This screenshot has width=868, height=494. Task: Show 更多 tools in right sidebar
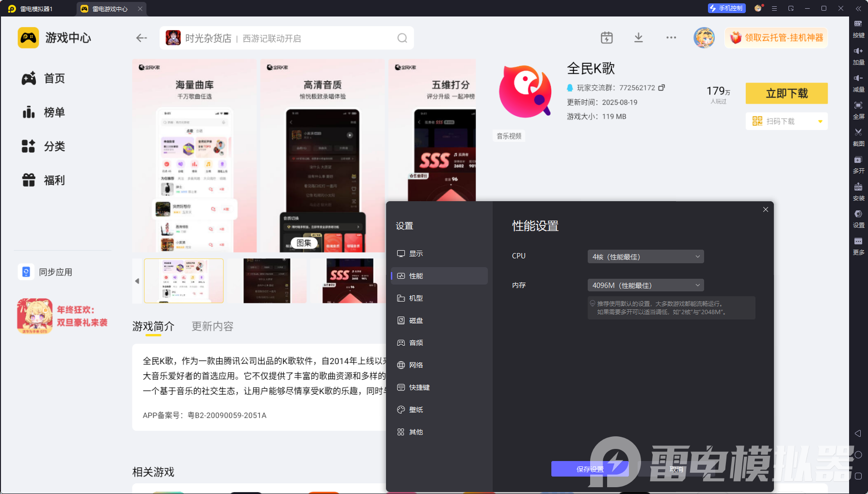pos(858,246)
